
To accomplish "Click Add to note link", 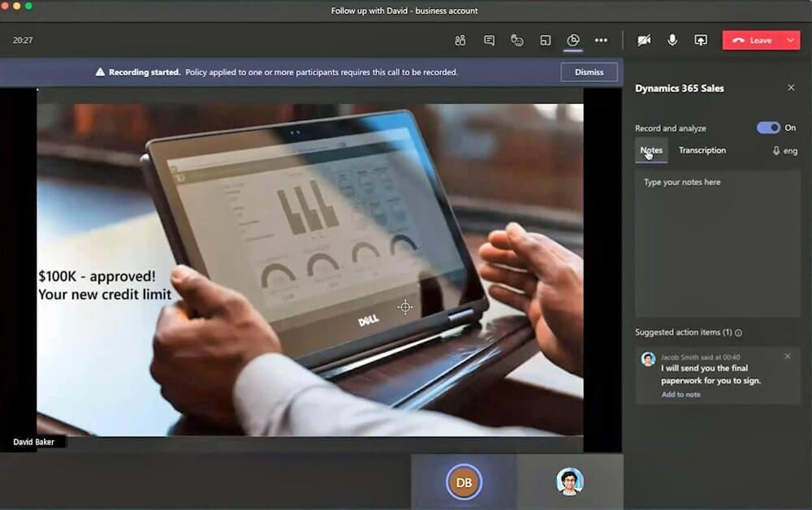I will point(680,395).
